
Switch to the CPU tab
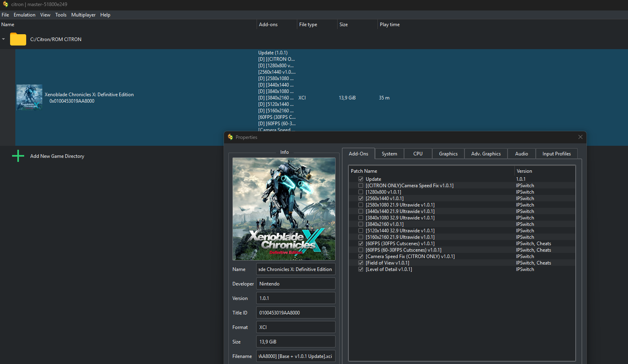[418, 154]
